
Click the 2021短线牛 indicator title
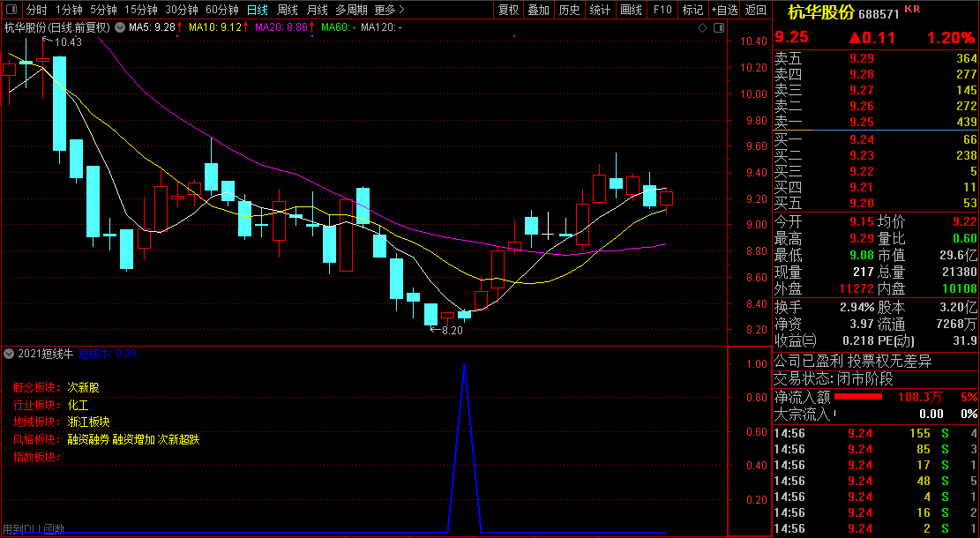point(45,354)
